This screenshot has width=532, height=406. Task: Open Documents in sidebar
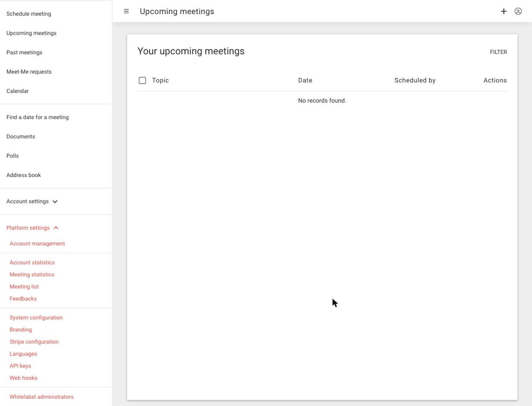pos(20,136)
